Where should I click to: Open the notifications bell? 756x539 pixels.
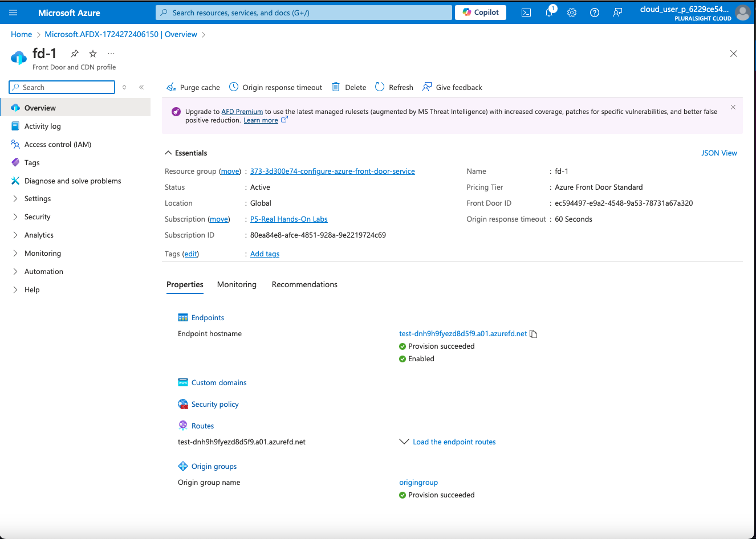pos(549,13)
